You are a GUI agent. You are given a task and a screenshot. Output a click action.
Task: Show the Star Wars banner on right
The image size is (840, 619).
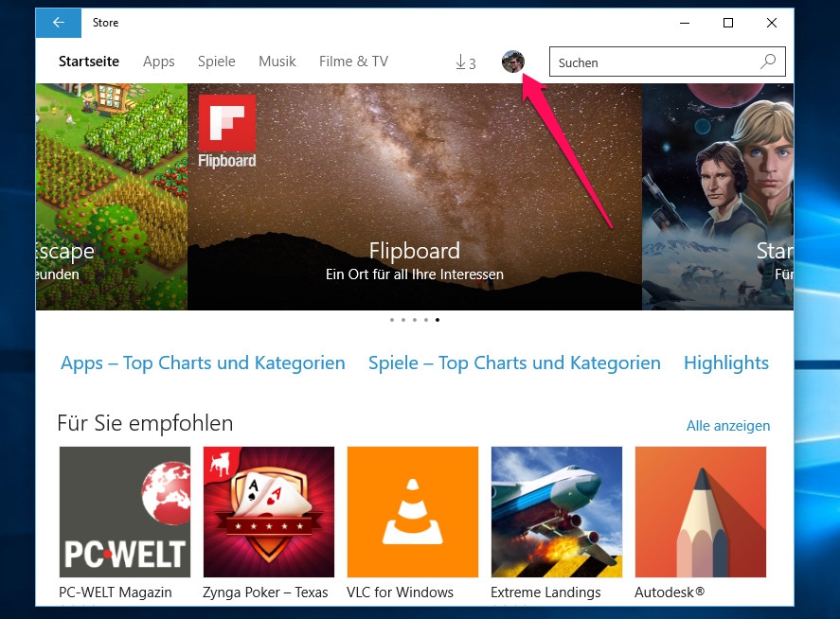coord(718,197)
